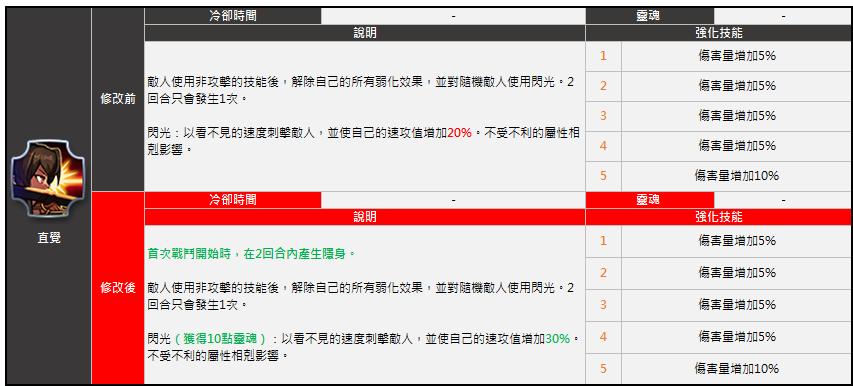Click the green 30% value in description

[x=558, y=339]
